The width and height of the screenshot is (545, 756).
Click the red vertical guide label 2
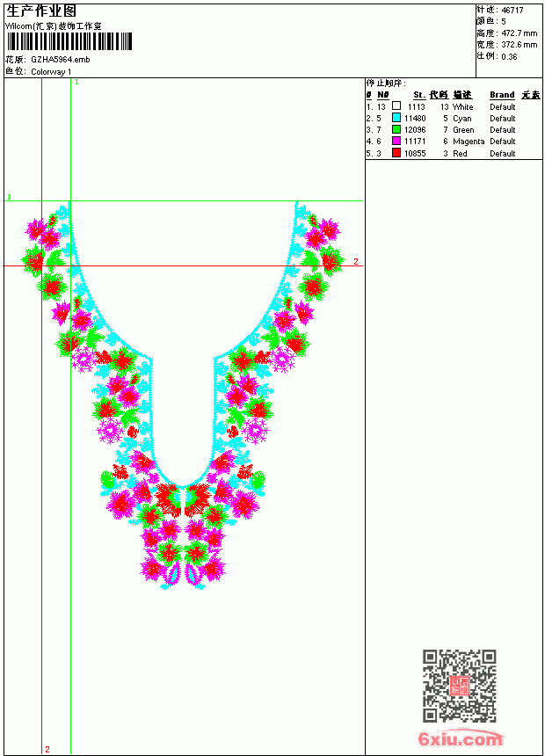[47, 749]
